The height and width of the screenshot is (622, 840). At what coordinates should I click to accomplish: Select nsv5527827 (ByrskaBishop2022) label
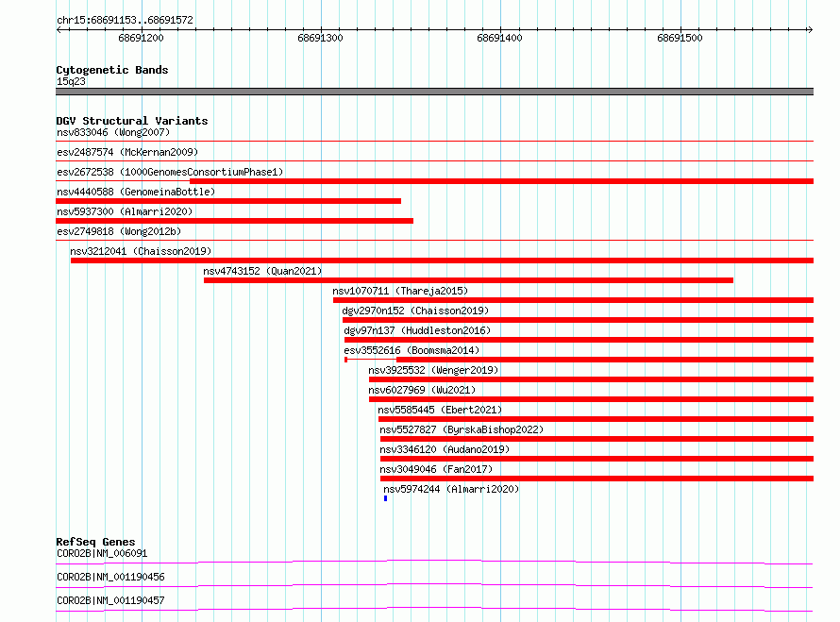tap(462, 429)
